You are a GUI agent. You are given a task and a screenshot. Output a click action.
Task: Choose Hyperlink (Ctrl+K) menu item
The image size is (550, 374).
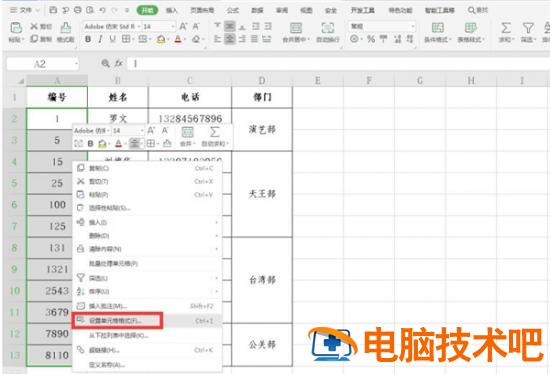147,350
